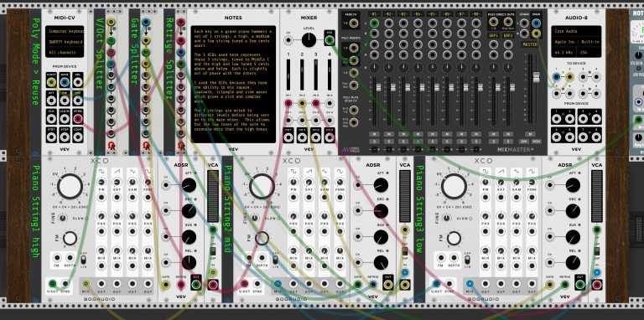Click the DIM button on MixMaster
Viewport: 644px width, 320px height.
(x=525, y=141)
